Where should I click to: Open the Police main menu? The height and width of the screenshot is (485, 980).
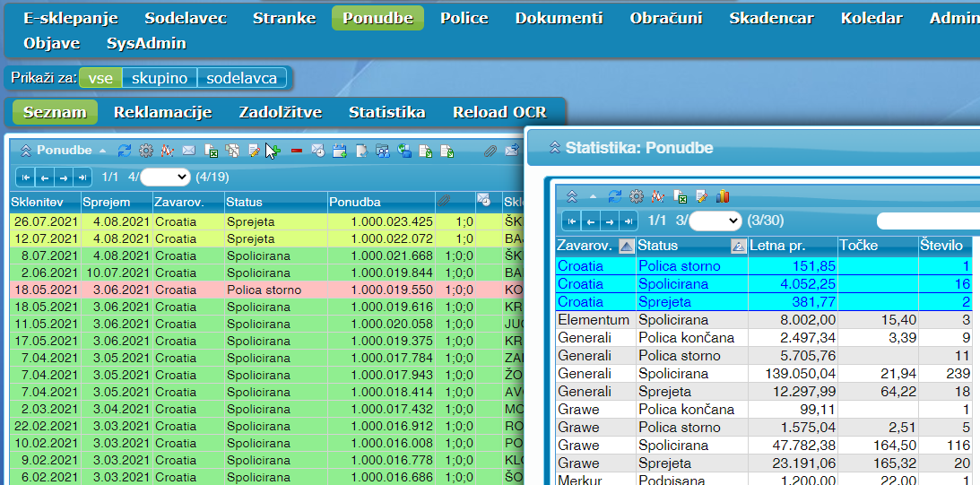464,18
